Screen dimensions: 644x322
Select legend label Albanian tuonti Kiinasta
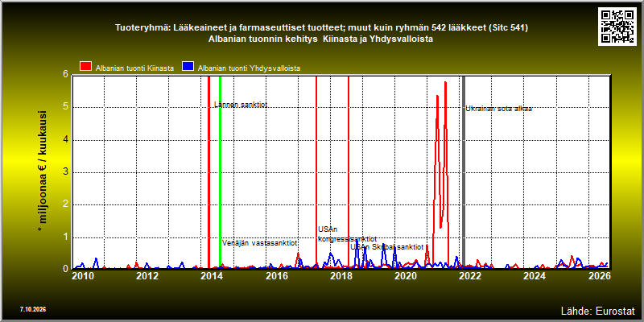pyautogui.click(x=134, y=68)
